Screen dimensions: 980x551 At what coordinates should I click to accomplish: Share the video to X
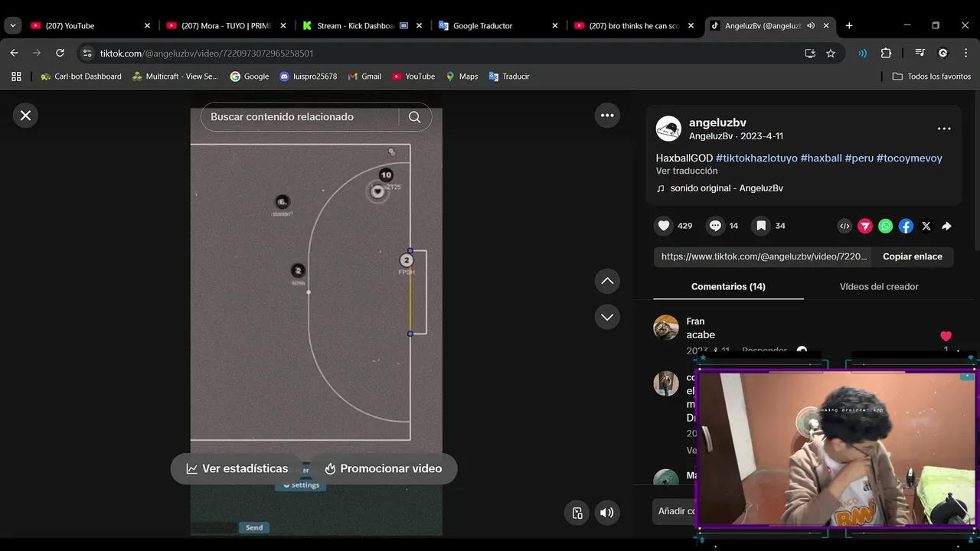(926, 226)
